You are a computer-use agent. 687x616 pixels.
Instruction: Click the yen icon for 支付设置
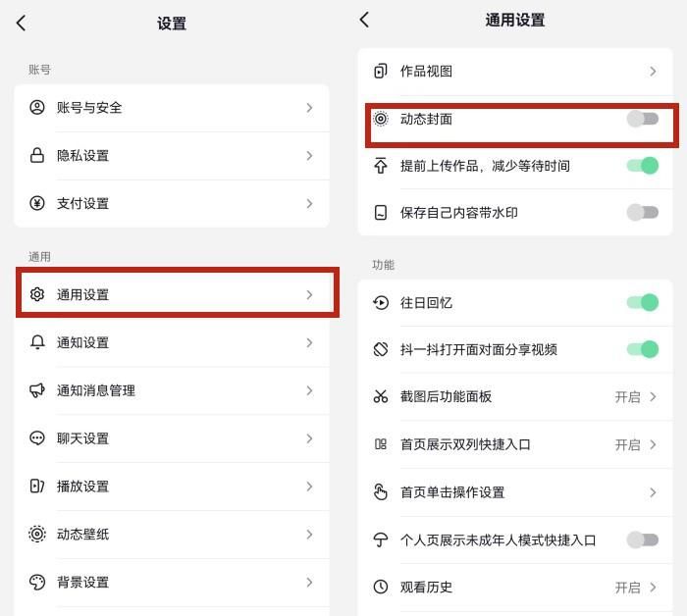coord(37,203)
